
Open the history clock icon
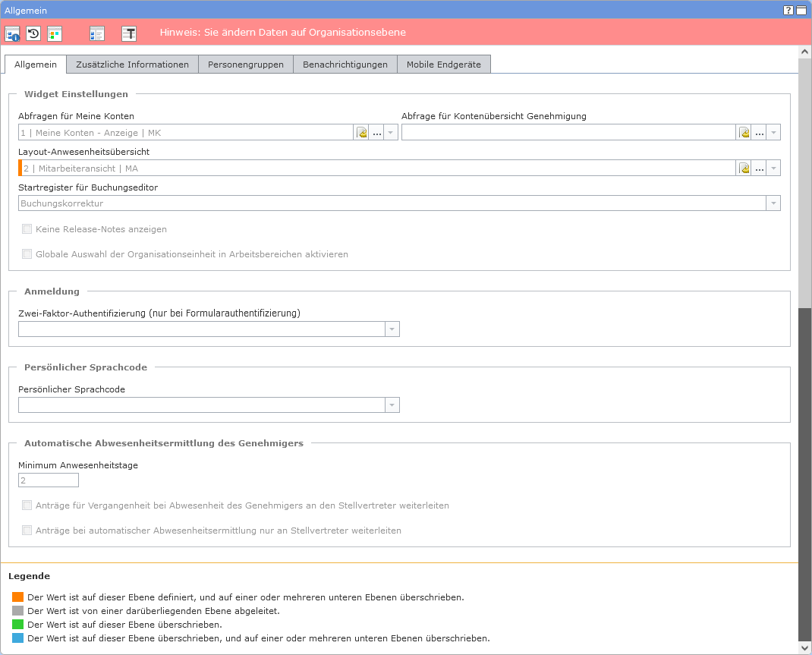[x=33, y=33]
